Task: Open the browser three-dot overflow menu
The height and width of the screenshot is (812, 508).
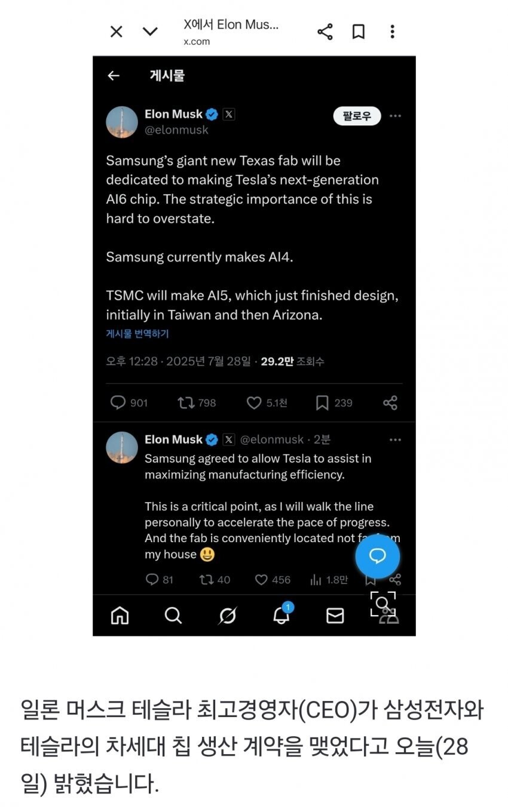Action: tap(392, 32)
